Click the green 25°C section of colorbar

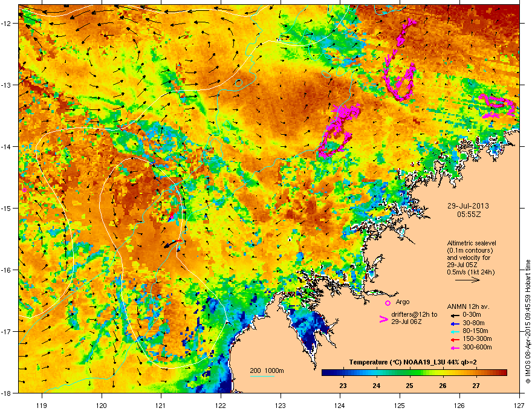click(409, 373)
